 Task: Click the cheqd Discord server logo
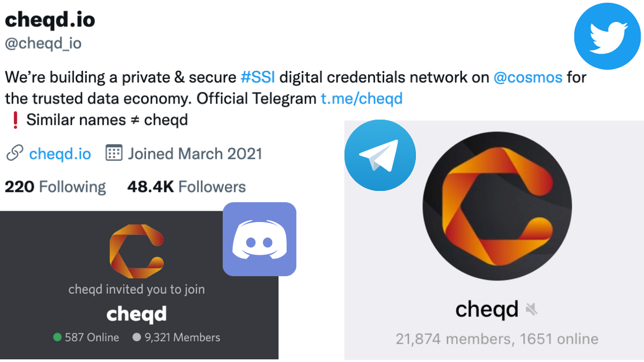pos(136,247)
